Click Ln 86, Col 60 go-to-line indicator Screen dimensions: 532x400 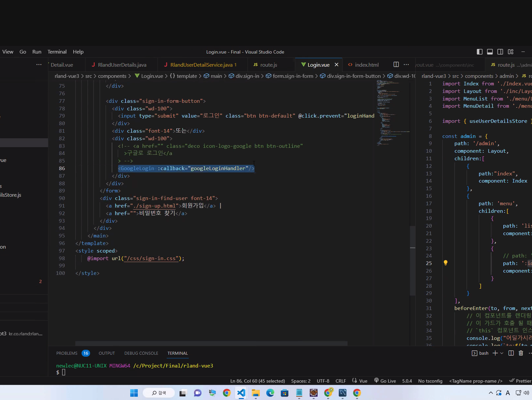pyautogui.click(x=257, y=381)
